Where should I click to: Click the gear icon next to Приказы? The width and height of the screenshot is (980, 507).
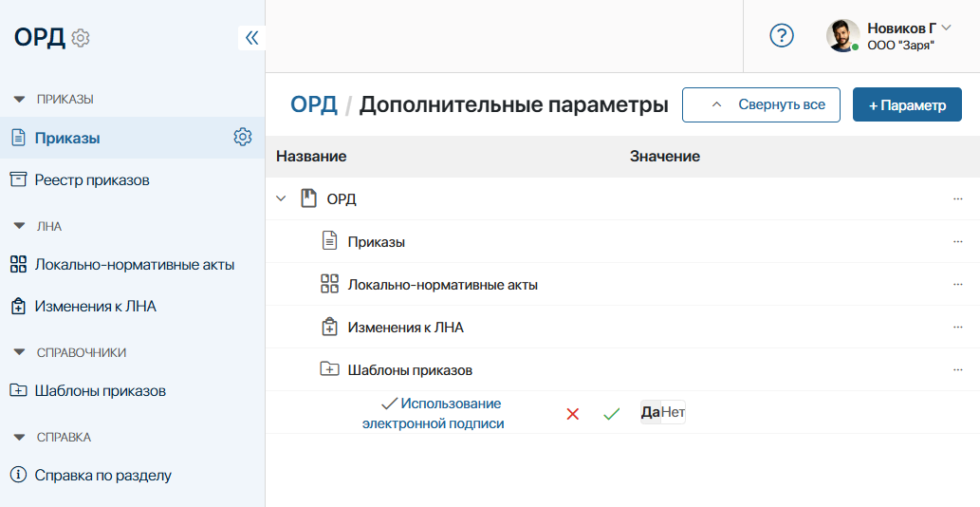(x=243, y=137)
